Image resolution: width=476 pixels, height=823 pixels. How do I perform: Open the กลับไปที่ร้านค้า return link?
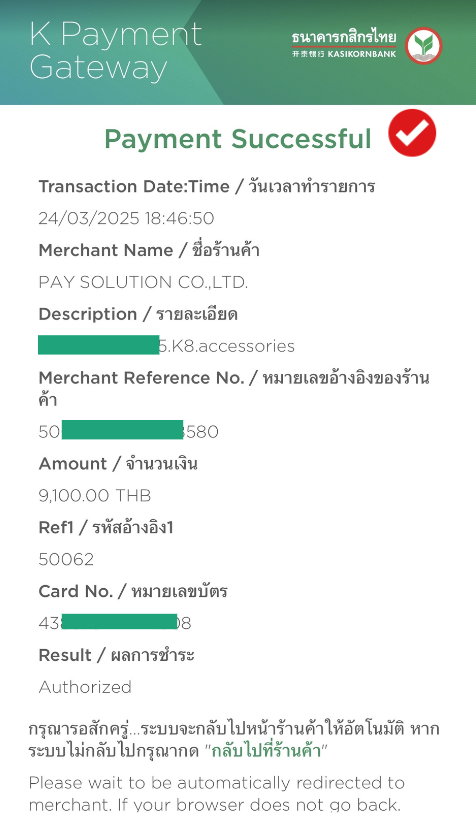pyautogui.click(x=266, y=751)
